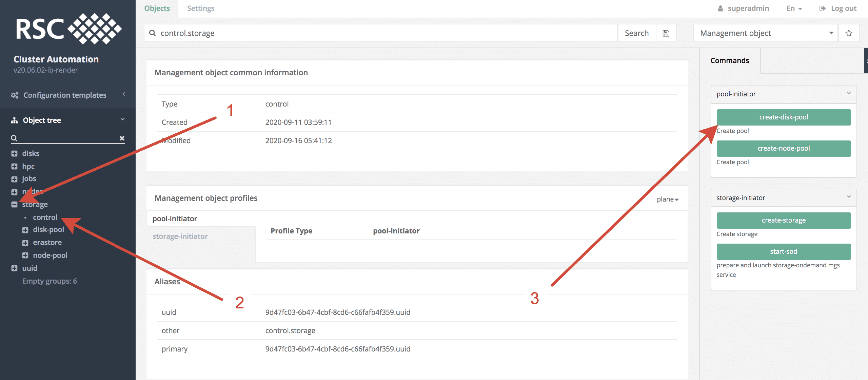Expand the uuid tree node plus icon

[x=14, y=268]
